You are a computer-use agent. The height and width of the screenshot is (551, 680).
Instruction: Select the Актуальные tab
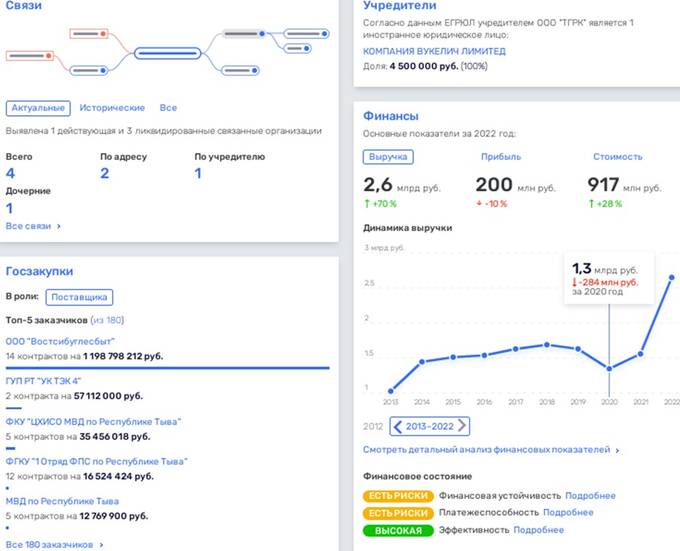37,108
